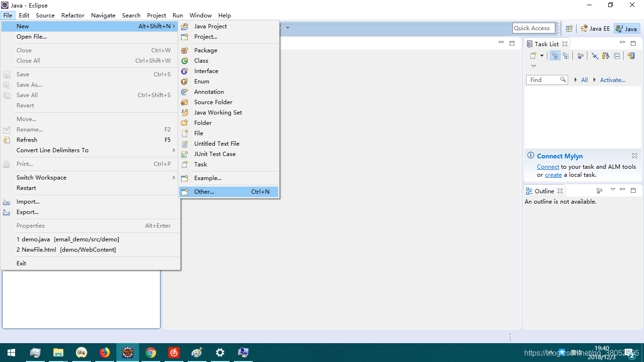Click the All link in Task List
644x362 pixels.
pos(585,80)
